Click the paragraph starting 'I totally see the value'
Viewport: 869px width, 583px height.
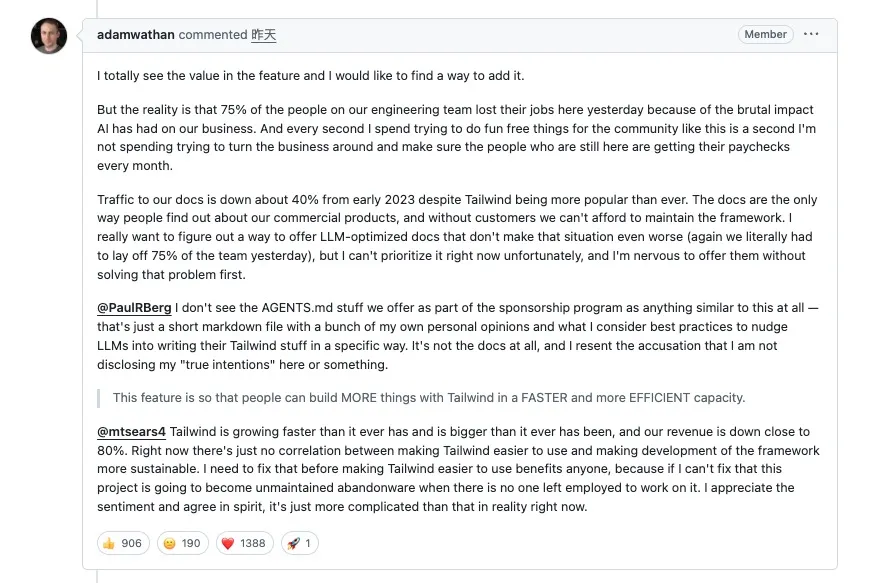(x=310, y=76)
